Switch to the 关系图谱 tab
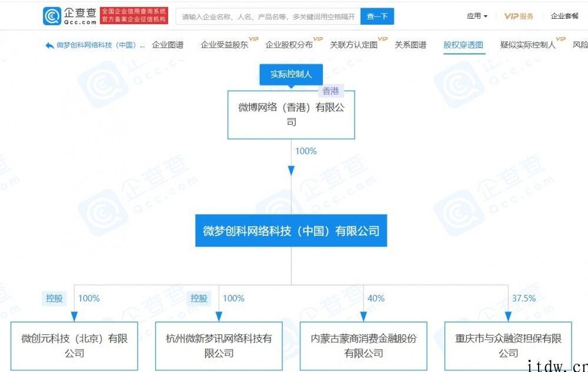588x372 pixels. tap(411, 45)
